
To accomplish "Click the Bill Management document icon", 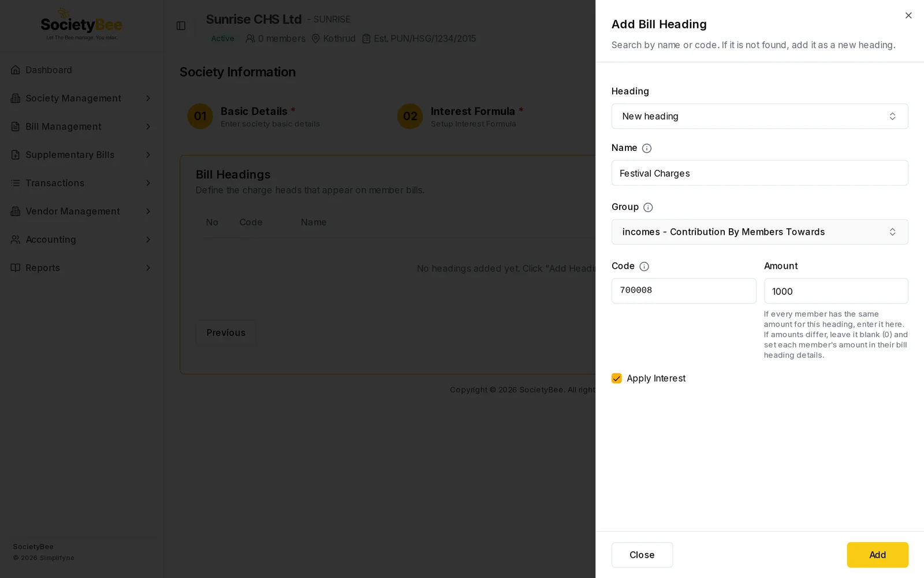I will click(16, 127).
